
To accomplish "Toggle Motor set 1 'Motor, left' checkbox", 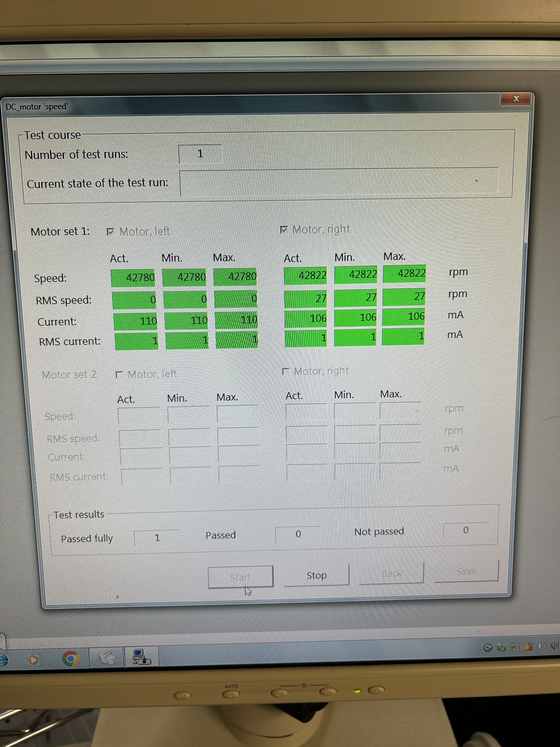I will [110, 232].
